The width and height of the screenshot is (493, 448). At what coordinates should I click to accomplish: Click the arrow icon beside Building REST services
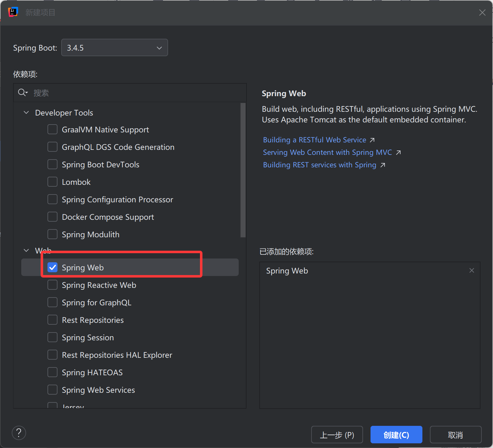click(x=383, y=165)
